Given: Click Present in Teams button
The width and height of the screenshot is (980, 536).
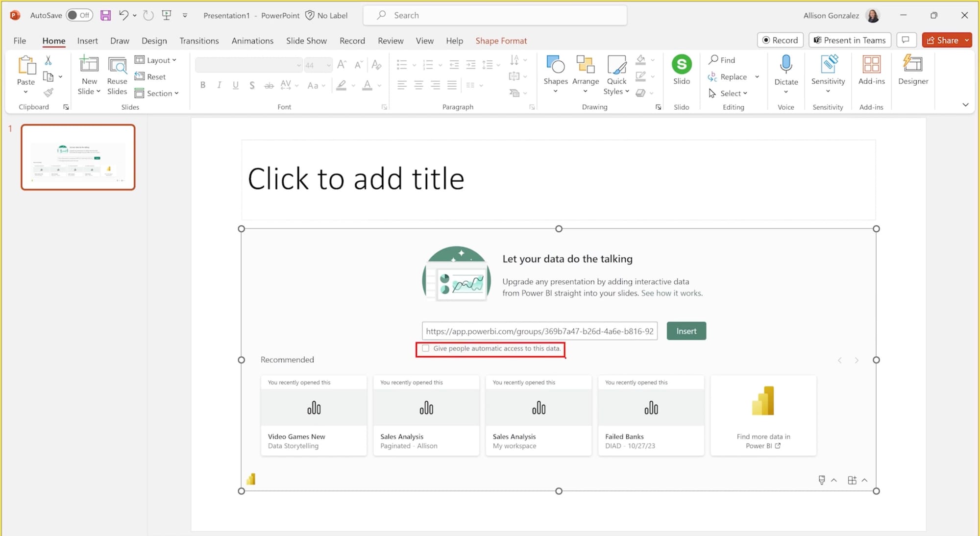Looking at the screenshot, I should tap(850, 40).
